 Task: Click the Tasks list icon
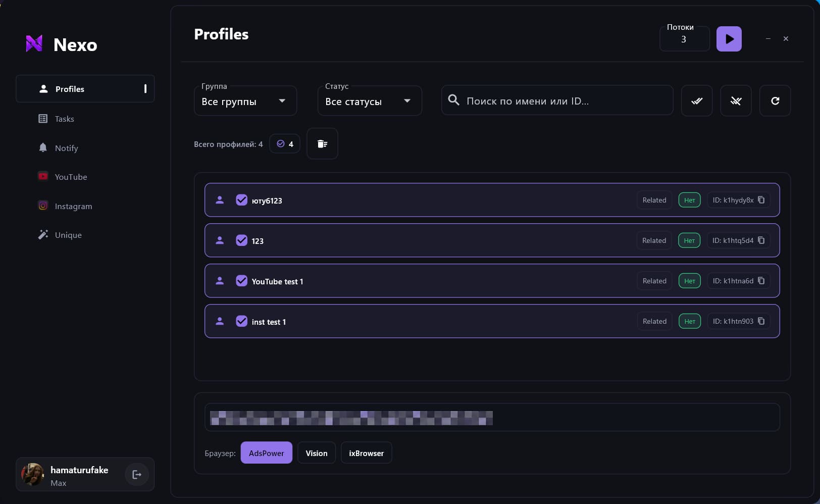[43, 119]
